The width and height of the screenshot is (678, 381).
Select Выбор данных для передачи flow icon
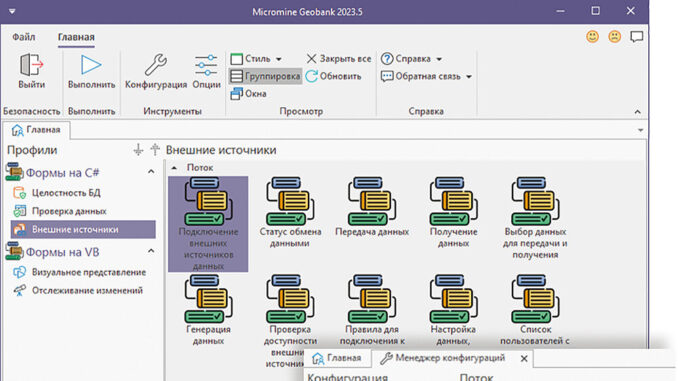tap(535, 201)
